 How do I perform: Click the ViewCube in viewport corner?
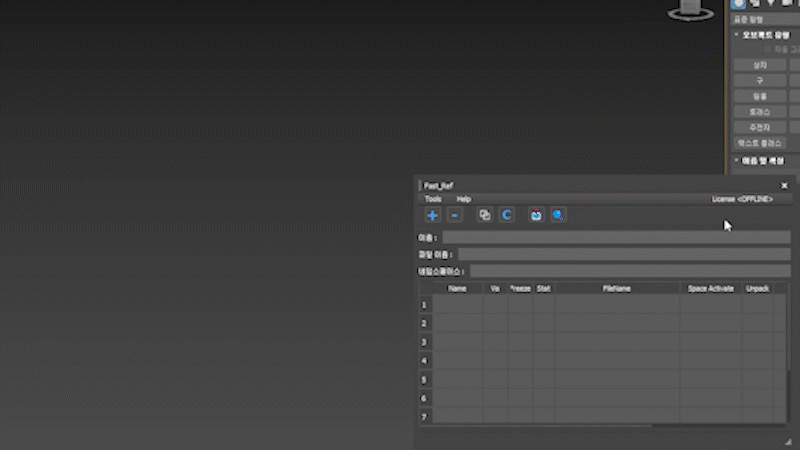(x=688, y=9)
